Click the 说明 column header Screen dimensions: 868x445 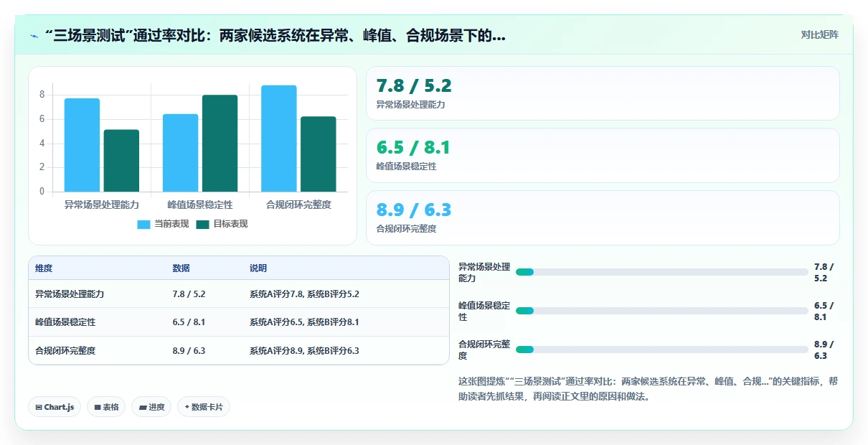[258, 268]
